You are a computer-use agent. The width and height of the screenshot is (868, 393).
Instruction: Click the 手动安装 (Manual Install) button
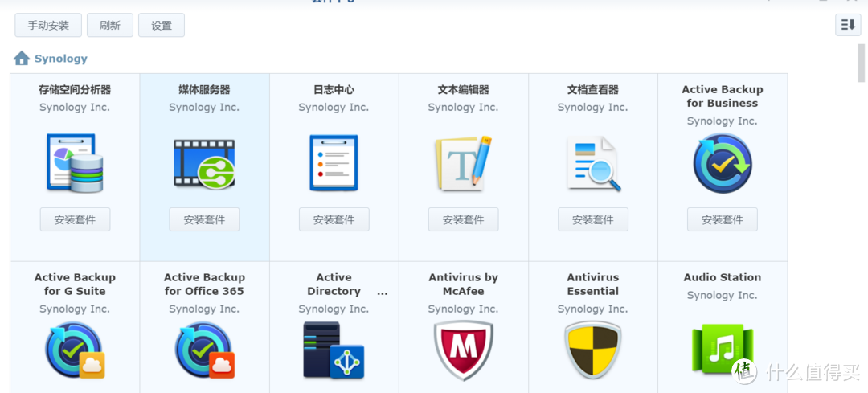pyautogui.click(x=48, y=26)
